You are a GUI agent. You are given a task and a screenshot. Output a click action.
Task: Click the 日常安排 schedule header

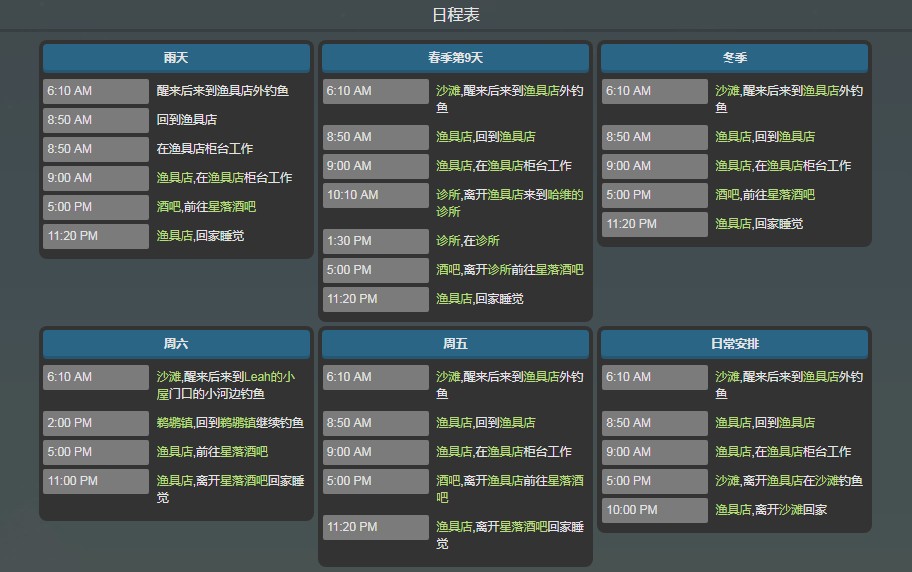pos(734,344)
